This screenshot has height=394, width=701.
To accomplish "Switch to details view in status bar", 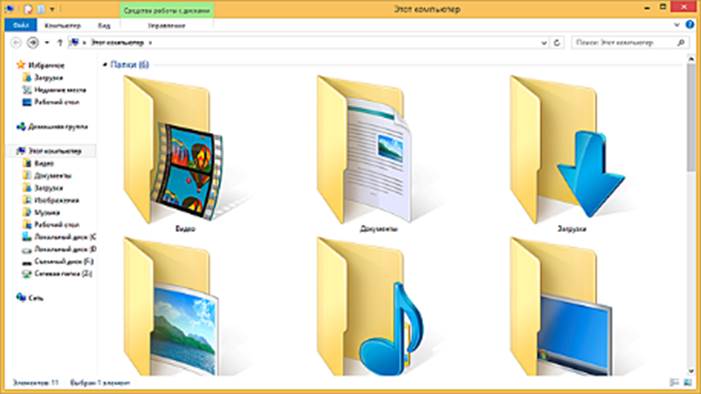I will click(674, 382).
